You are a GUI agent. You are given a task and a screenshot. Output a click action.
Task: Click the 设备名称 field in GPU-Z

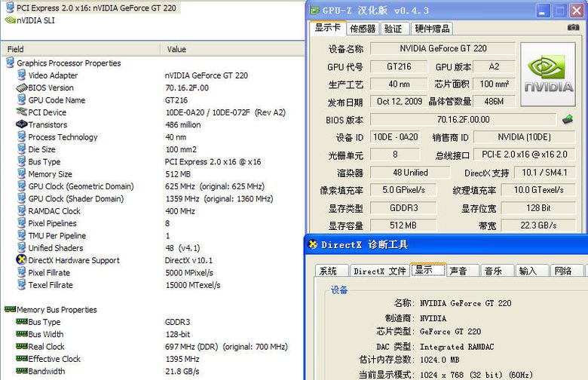point(443,48)
